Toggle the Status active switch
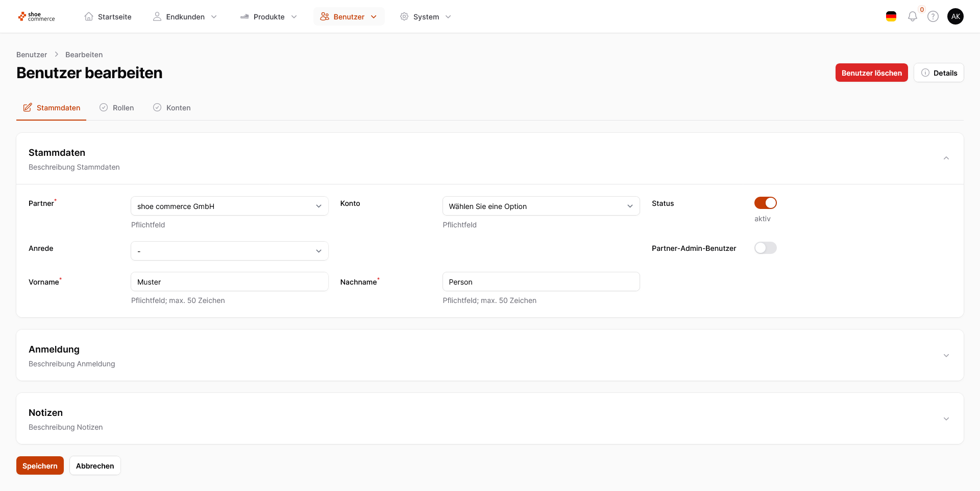Screen dimensions: 980x491 tap(765, 203)
